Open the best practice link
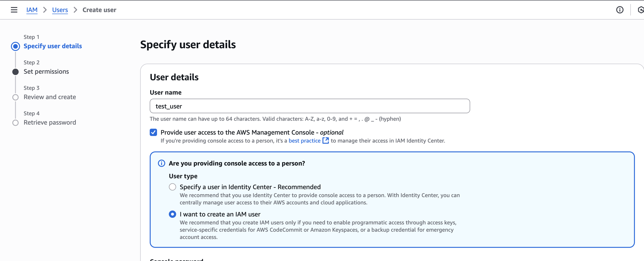Image resolution: width=644 pixels, height=261 pixels. (304, 141)
